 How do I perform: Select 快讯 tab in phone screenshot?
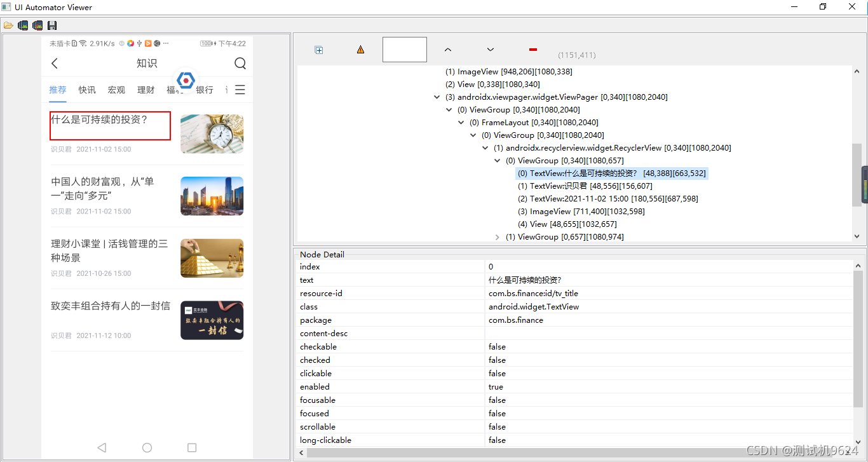pos(87,90)
